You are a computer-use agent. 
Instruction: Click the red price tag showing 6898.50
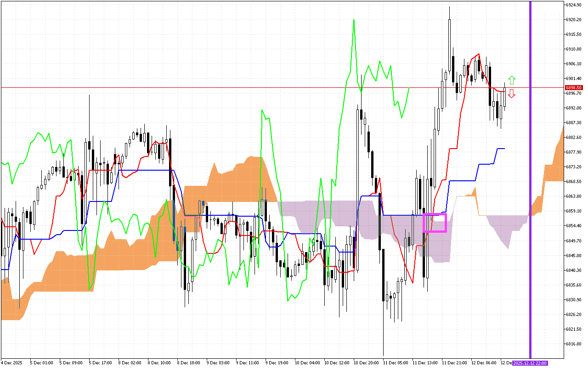(x=575, y=87)
